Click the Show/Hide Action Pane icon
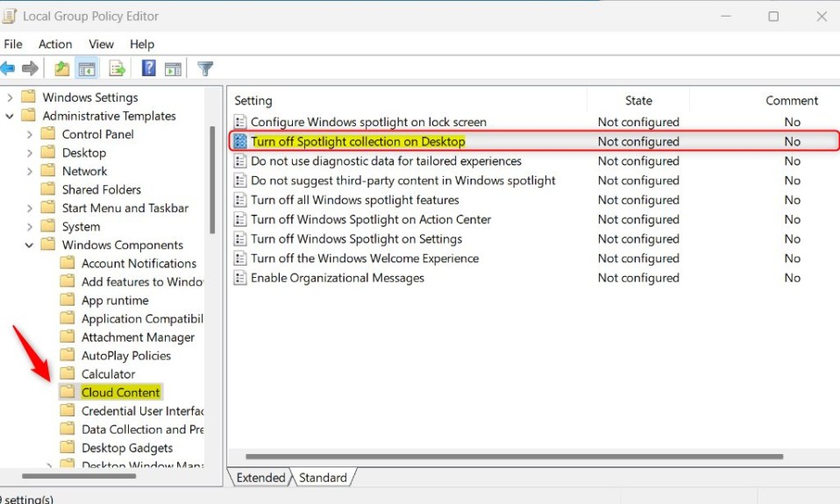 coord(173,68)
